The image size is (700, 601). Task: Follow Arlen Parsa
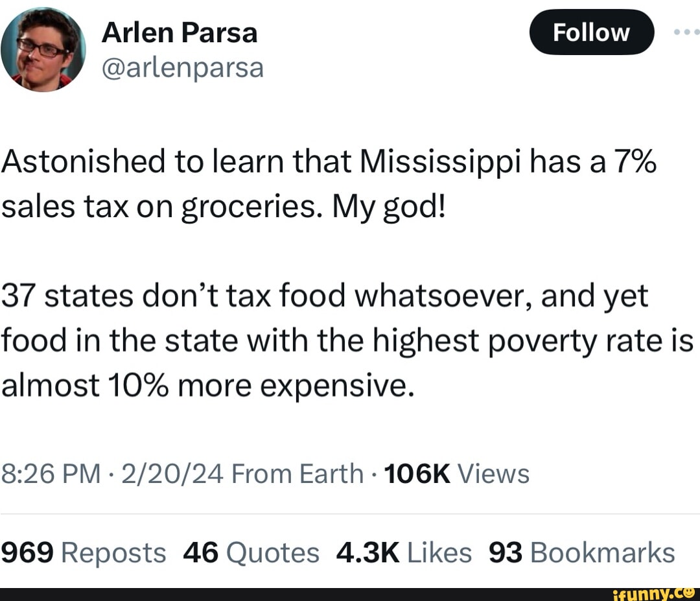tap(591, 32)
